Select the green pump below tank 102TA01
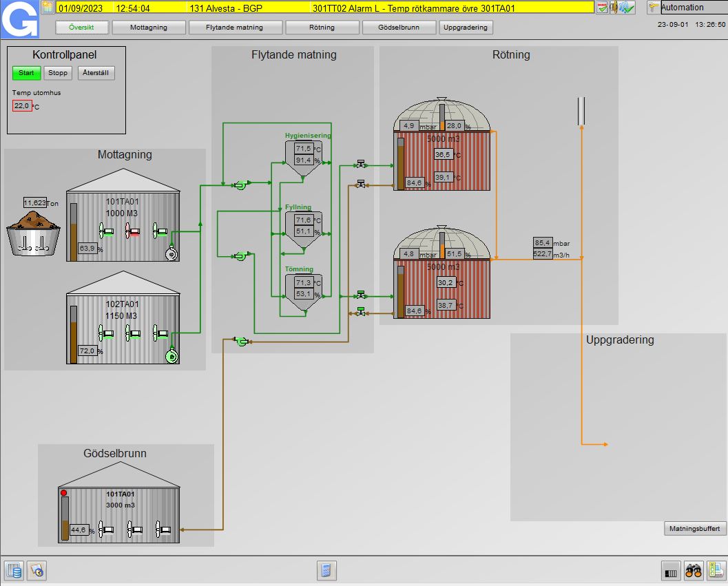The width and height of the screenshot is (728, 586). click(171, 356)
